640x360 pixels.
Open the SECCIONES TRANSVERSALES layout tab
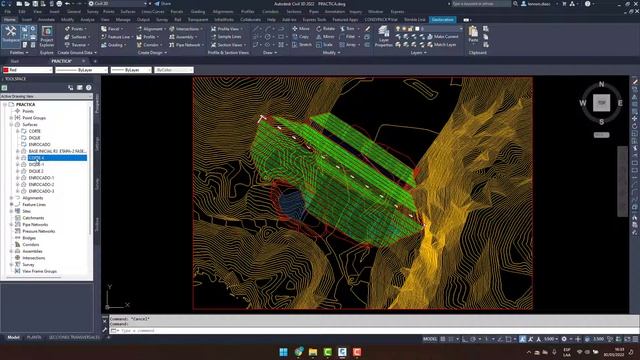74,338
